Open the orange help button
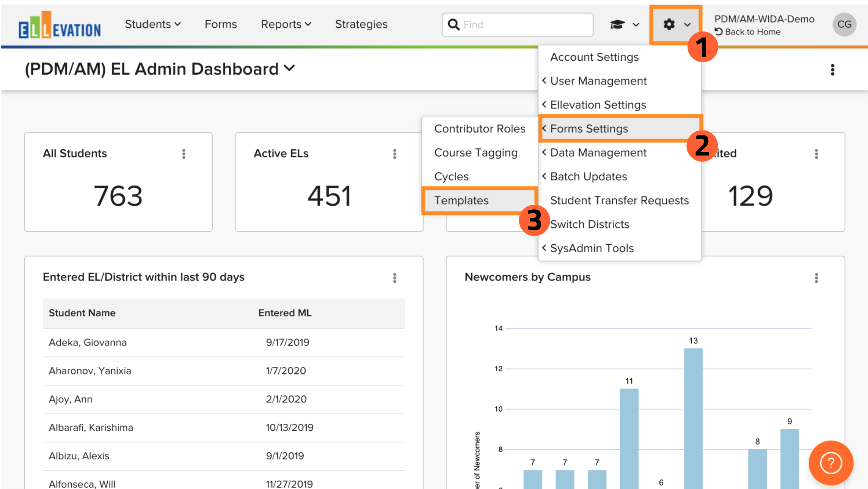Image resolution: width=868 pixels, height=489 pixels. [831, 463]
